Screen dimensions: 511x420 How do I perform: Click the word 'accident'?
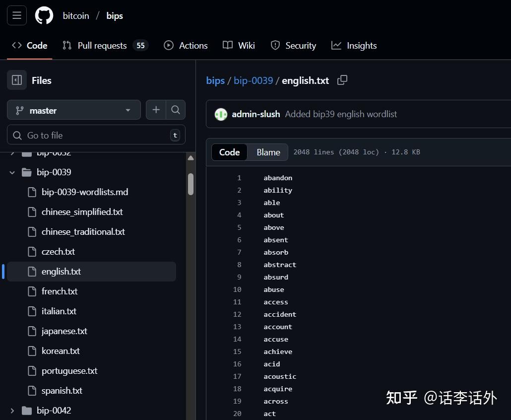tap(280, 314)
